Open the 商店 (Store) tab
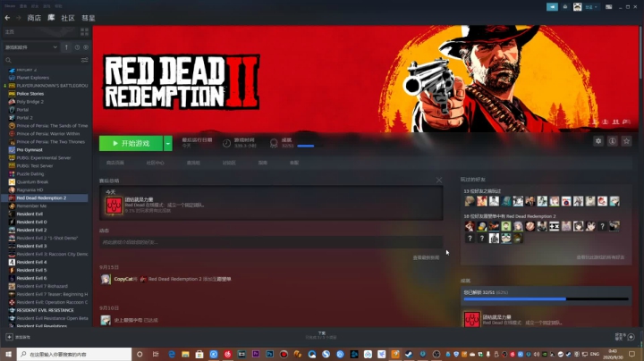 click(x=34, y=18)
